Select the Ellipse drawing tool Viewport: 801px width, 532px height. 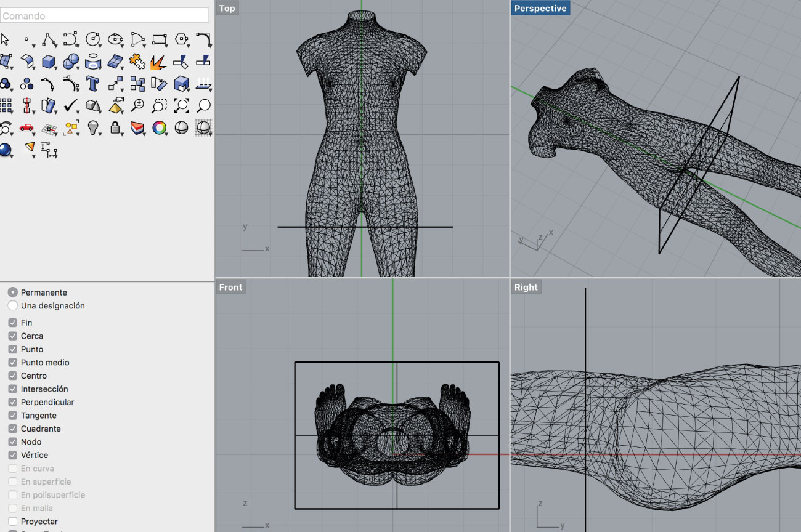click(x=115, y=39)
